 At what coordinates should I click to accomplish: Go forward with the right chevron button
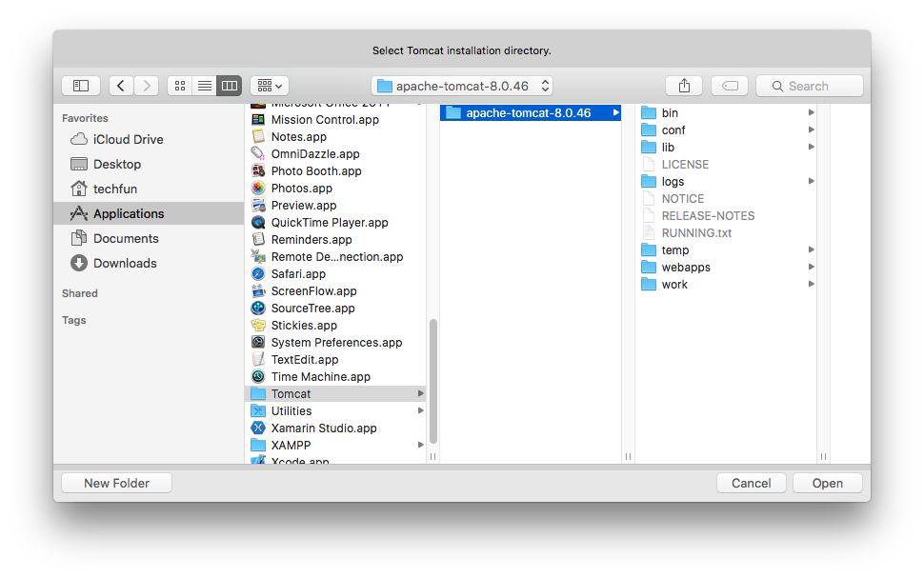tap(147, 86)
